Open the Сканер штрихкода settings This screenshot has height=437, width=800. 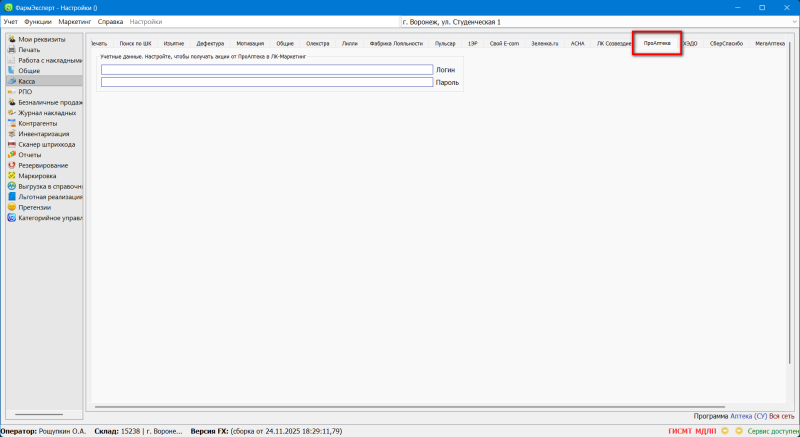click(46, 144)
